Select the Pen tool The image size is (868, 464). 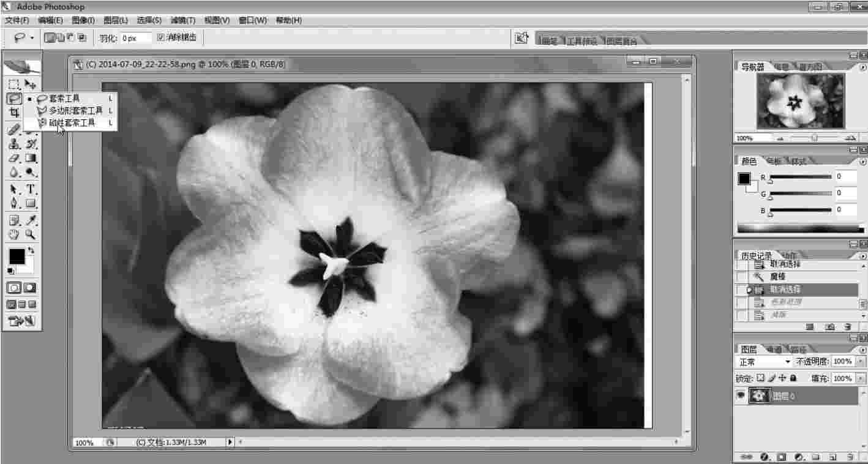pyautogui.click(x=13, y=203)
